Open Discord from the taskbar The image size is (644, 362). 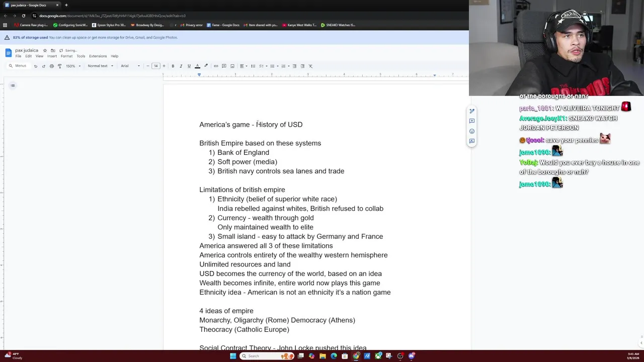[x=411, y=356]
